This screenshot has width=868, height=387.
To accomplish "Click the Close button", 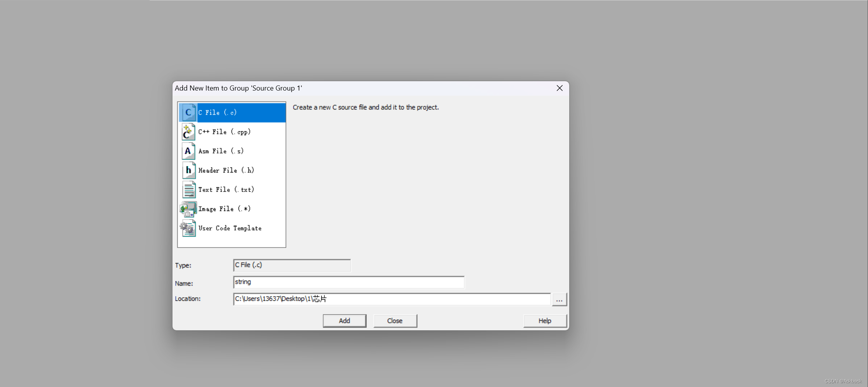I will pos(395,321).
